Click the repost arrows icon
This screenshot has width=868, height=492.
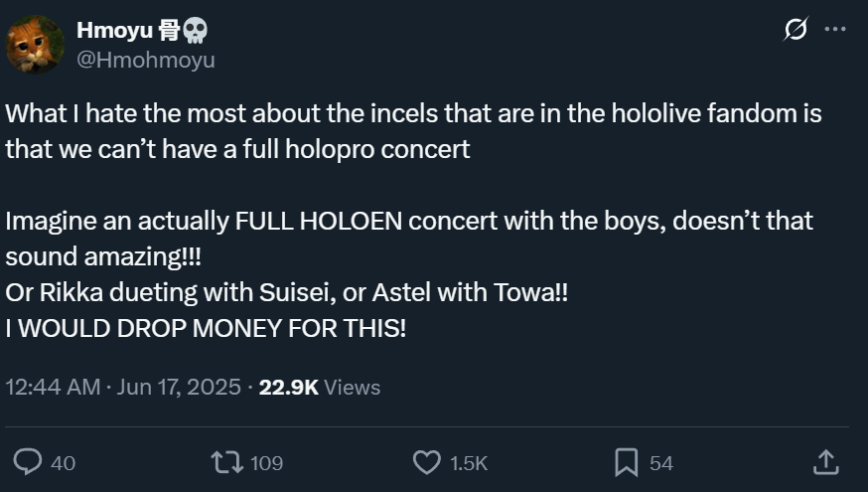point(226,461)
